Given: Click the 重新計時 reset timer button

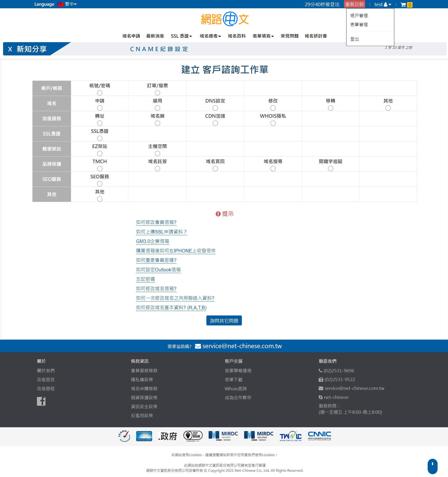Looking at the screenshot, I should 354,4.
